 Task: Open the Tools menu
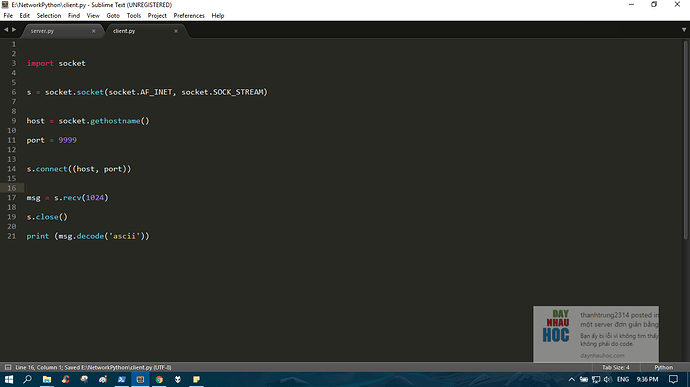(134, 15)
